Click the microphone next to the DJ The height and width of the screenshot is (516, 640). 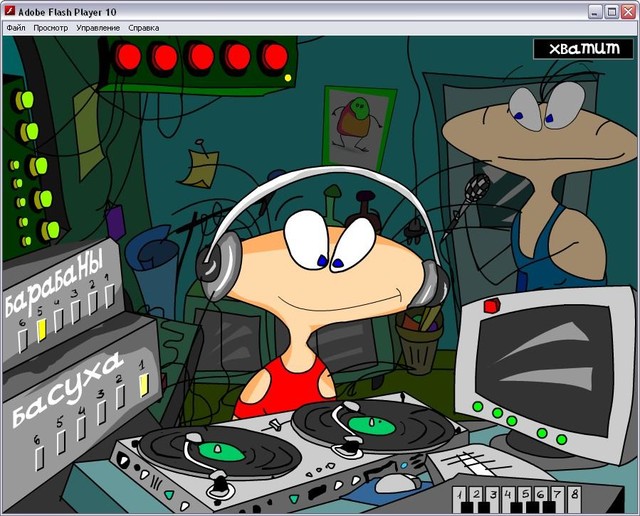tap(479, 186)
